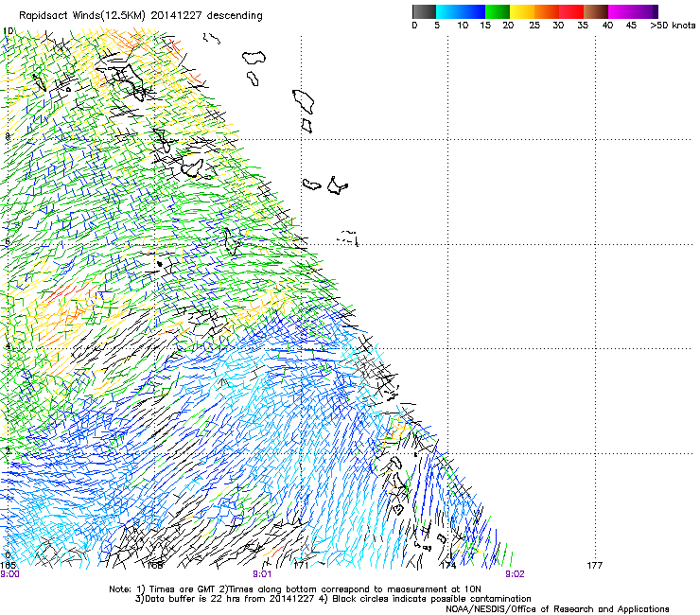Click the '10' label under the color bar
This screenshot has width=700, height=615.
(x=463, y=26)
